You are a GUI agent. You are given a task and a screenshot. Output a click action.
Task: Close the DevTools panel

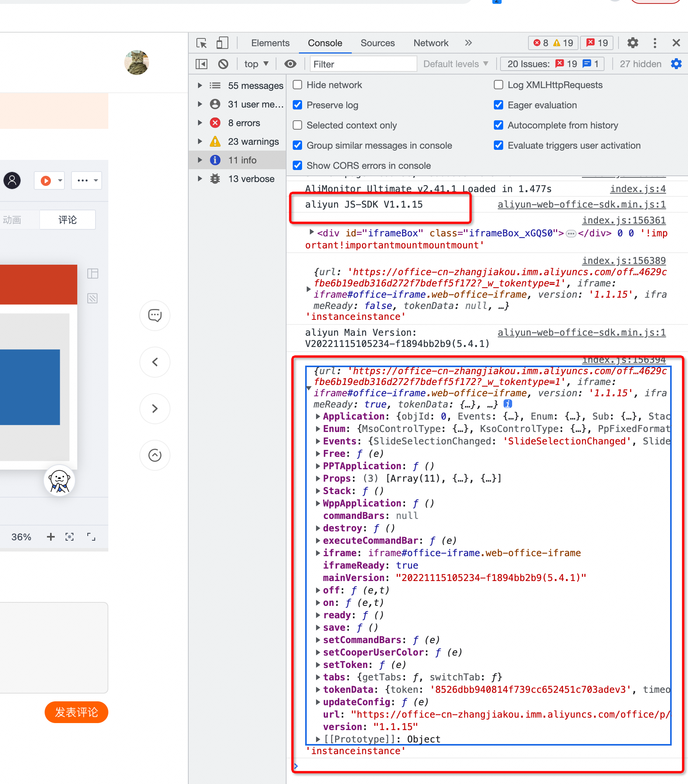tap(676, 43)
